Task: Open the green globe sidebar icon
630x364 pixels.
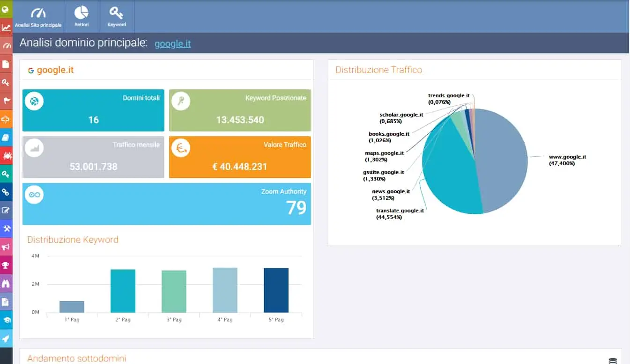Action: pyautogui.click(x=6, y=9)
